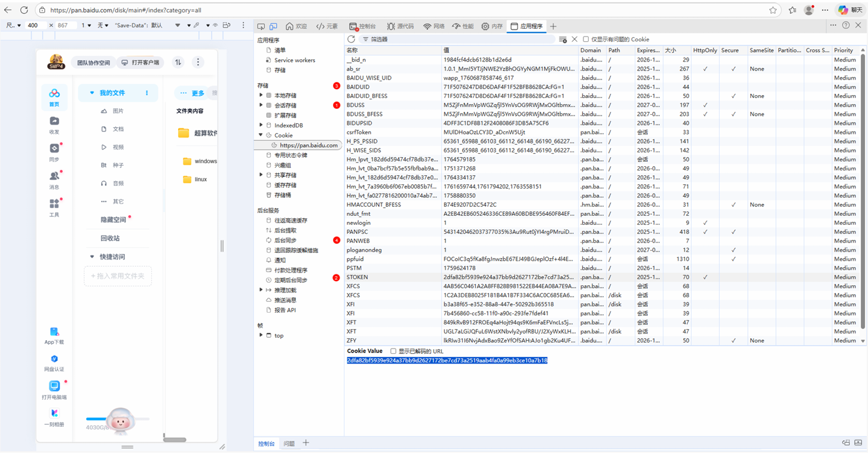Image resolution: width=868 pixels, height=455 pixels.
Task: Expand the 本地存储 tree node
Action: (x=261, y=96)
